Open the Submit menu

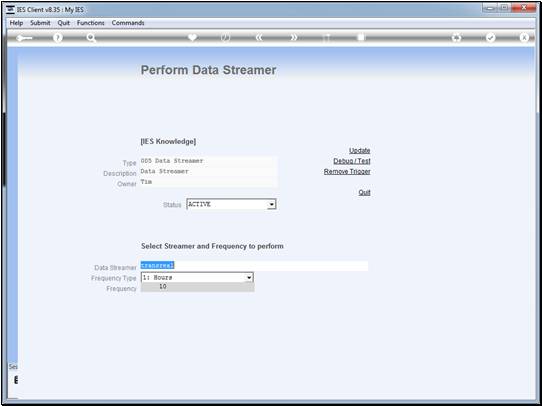[x=40, y=23]
